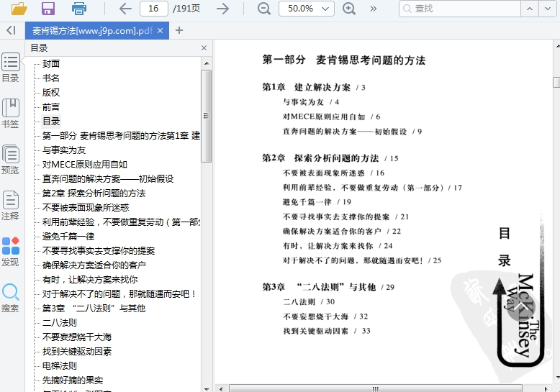Collapse the side panel arrow icon
The image size is (560, 392).
[11, 30]
